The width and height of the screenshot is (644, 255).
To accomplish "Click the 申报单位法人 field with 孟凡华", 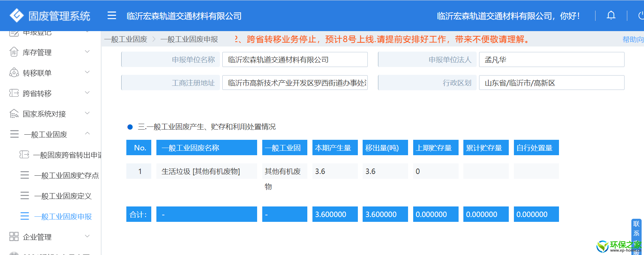I will point(552,59).
